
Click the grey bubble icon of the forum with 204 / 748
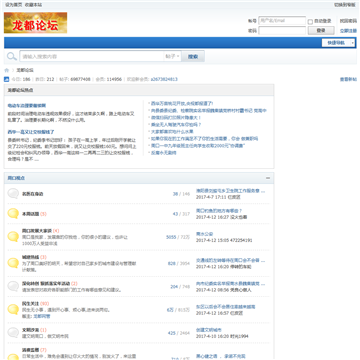[13, 286]
